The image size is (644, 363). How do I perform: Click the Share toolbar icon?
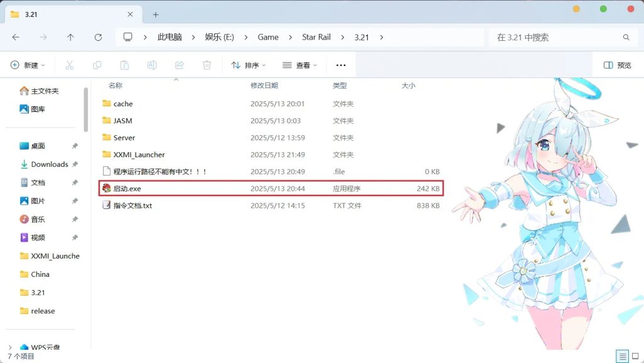(x=179, y=65)
